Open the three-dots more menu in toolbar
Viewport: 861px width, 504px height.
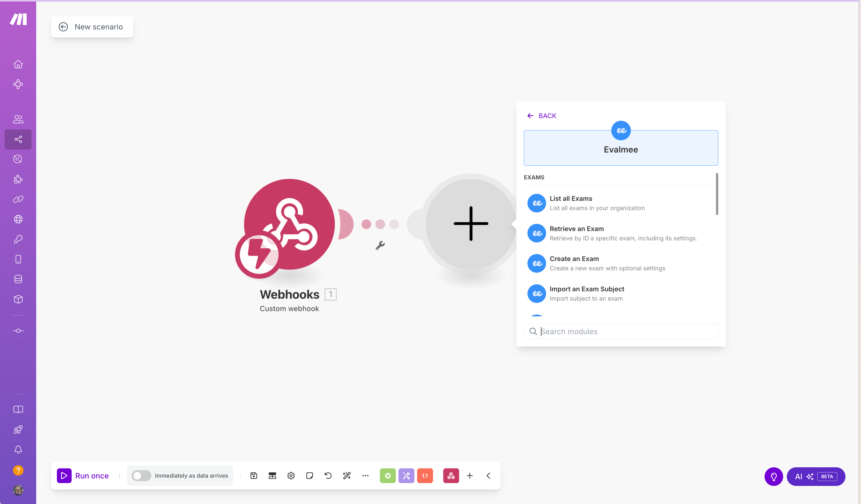(365, 476)
